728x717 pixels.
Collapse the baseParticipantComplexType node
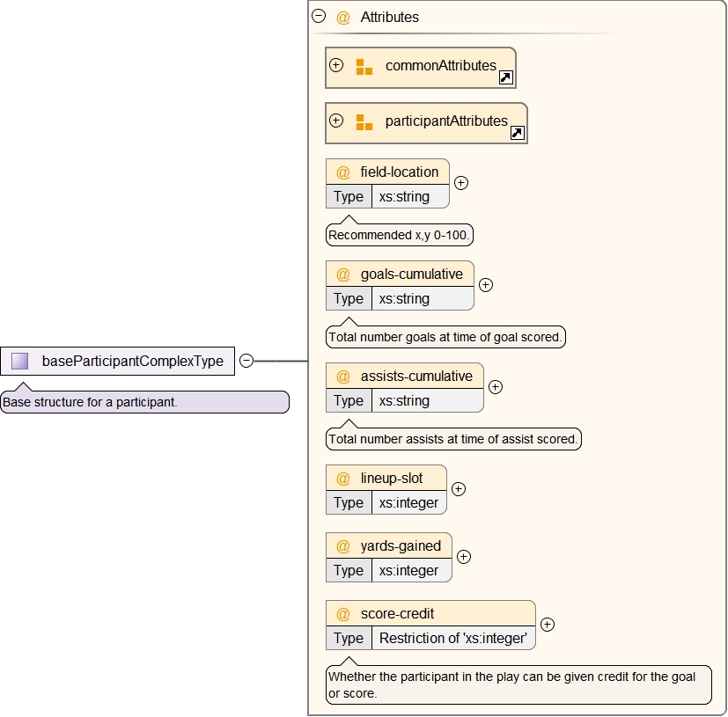click(246, 361)
